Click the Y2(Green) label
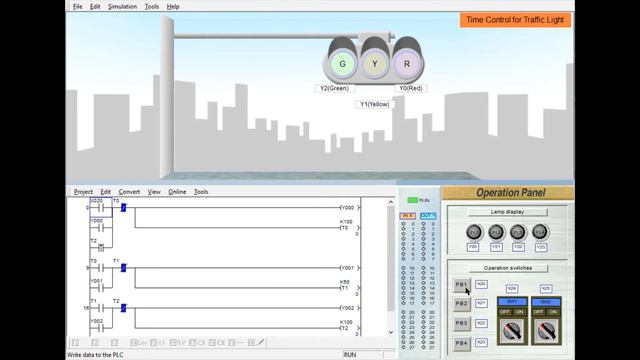The height and width of the screenshot is (360, 640). pos(335,88)
